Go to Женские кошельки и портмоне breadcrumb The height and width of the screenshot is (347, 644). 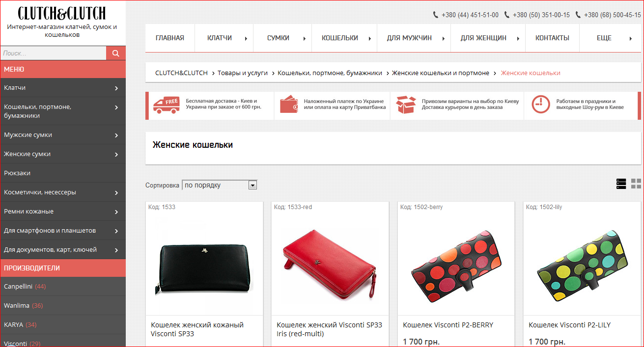[441, 73]
